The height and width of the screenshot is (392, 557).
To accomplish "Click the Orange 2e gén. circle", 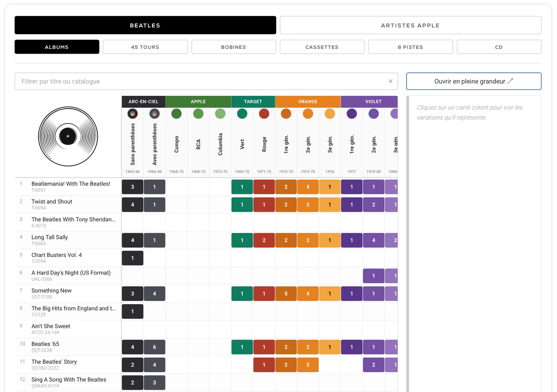I will tap(308, 114).
